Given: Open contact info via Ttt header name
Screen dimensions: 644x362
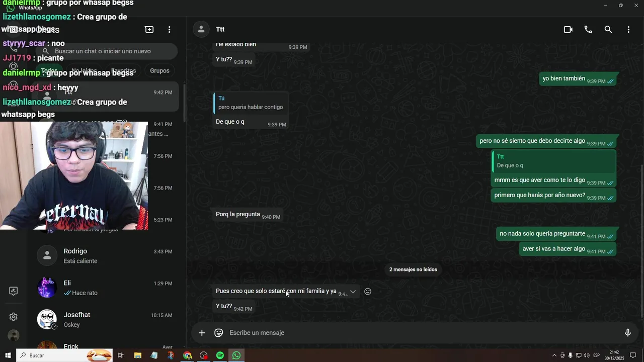Looking at the screenshot, I should (220, 30).
